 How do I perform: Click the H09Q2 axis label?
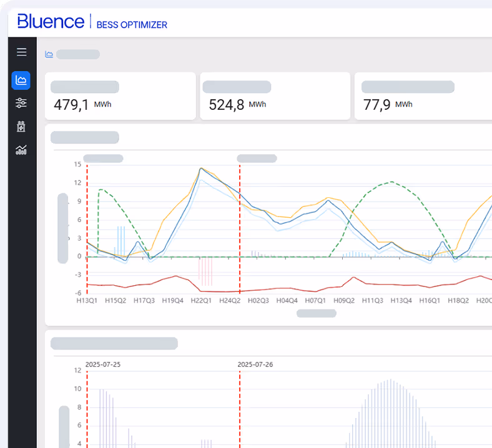[x=344, y=301]
